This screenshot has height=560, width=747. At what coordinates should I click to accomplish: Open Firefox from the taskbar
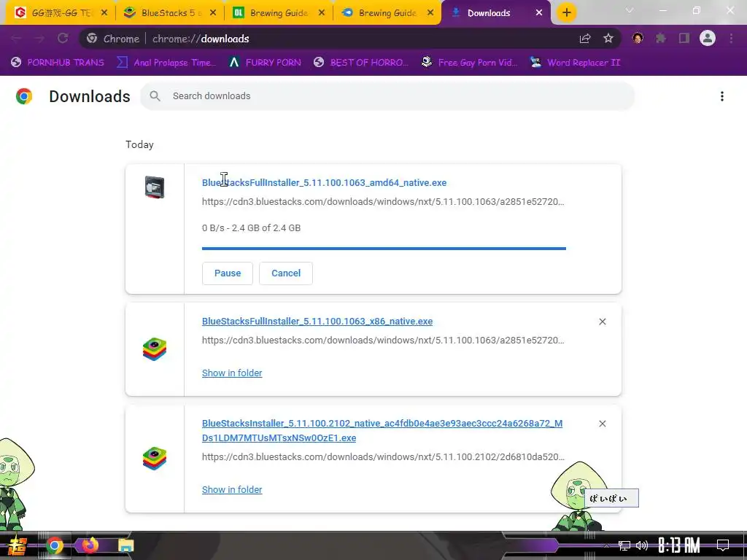(90, 545)
